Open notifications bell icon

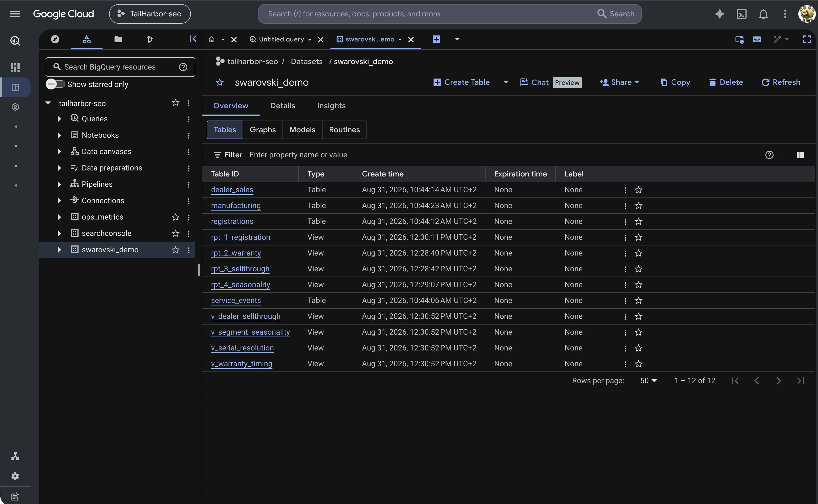click(763, 14)
